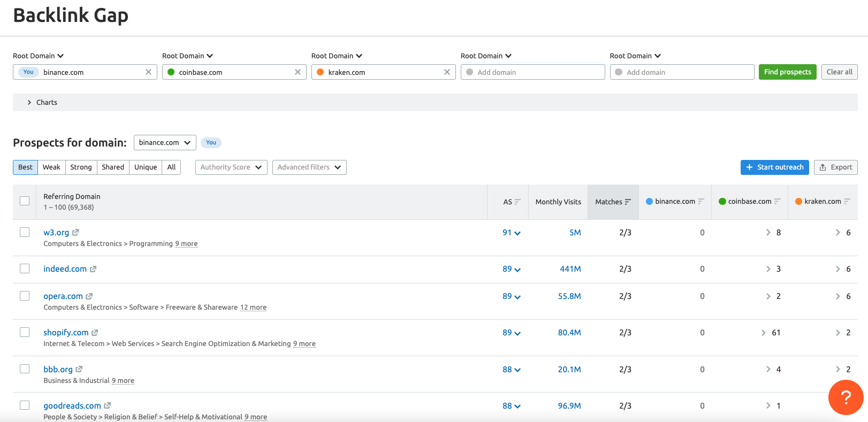868x422 pixels.
Task: Expand AS 88 details for bbb.org
Action: tap(512, 370)
